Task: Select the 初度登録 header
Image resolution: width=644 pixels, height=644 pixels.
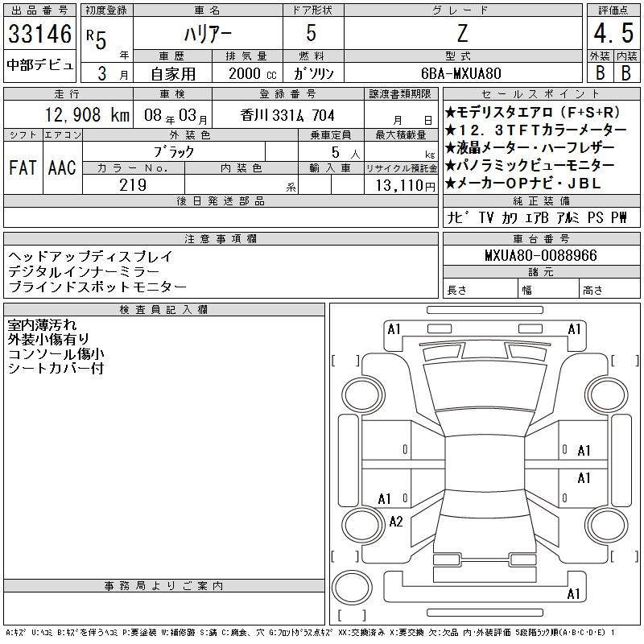Action: click(x=106, y=10)
